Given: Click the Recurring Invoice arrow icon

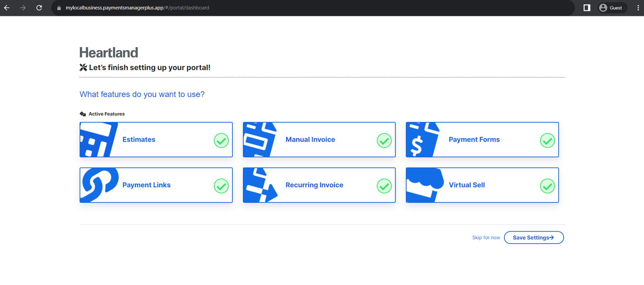Looking at the screenshot, I should (260, 185).
